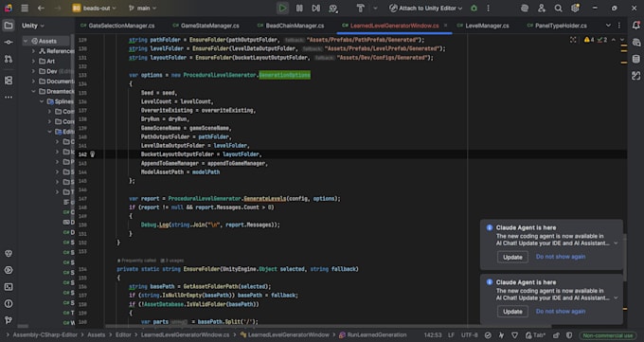This screenshot has height=342, width=644.
Task: Click the highlighted GenerationOptions identifier
Action: click(284, 75)
